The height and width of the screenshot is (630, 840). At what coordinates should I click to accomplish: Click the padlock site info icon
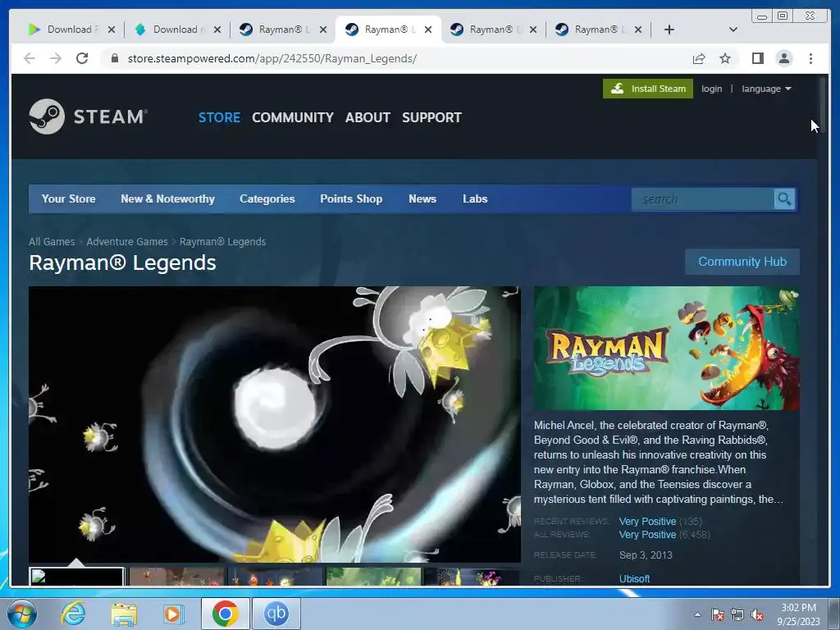tap(115, 58)
